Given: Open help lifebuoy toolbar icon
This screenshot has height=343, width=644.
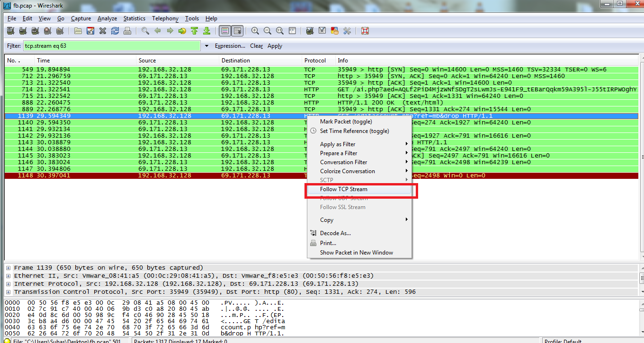Looking at the screenshot, I should (x=365, y=31).
